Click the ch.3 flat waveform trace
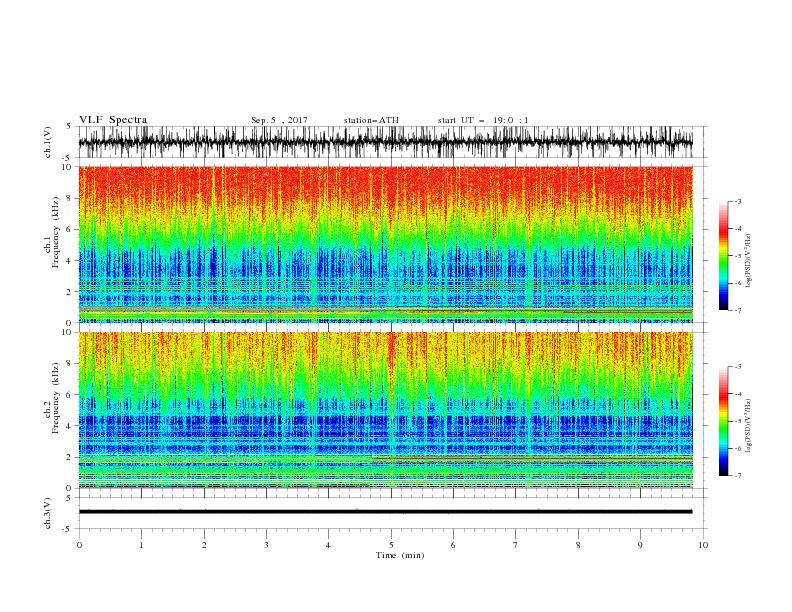 coord(385,512)
